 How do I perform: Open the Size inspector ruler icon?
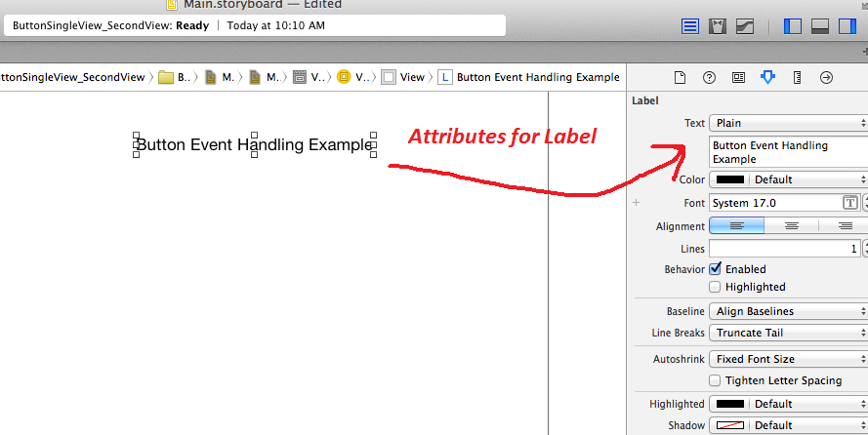[x=797, y=78]
